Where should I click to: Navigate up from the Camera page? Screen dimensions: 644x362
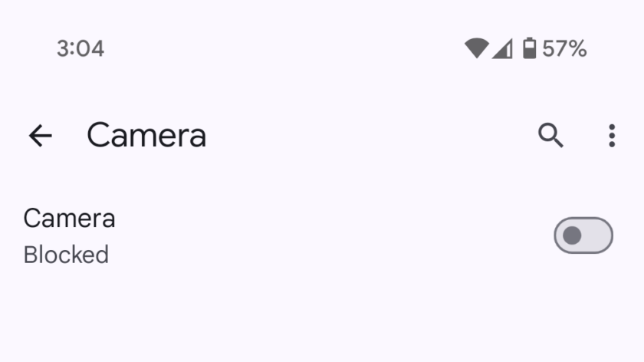[x=40, y=136]
